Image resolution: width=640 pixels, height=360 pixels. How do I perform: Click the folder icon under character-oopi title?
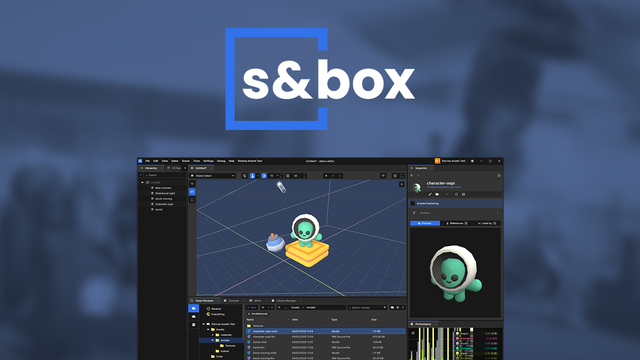[437, 194]
